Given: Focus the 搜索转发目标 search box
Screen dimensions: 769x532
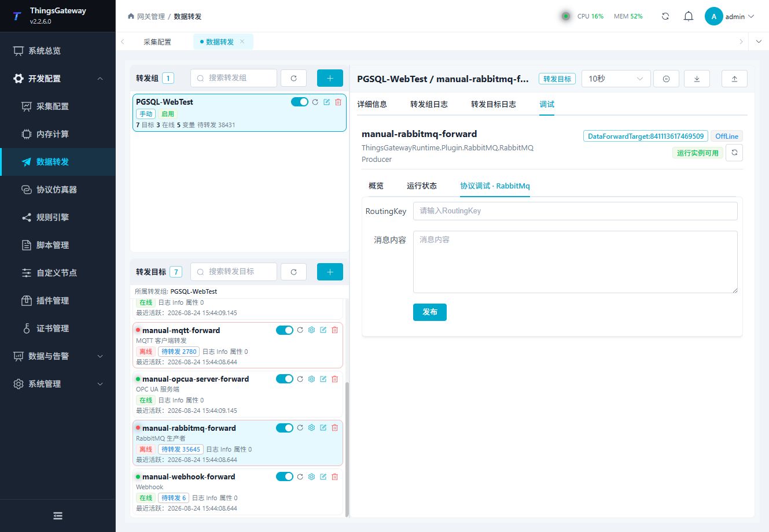Looking at the screenshot, I should (x=234, y=272).
